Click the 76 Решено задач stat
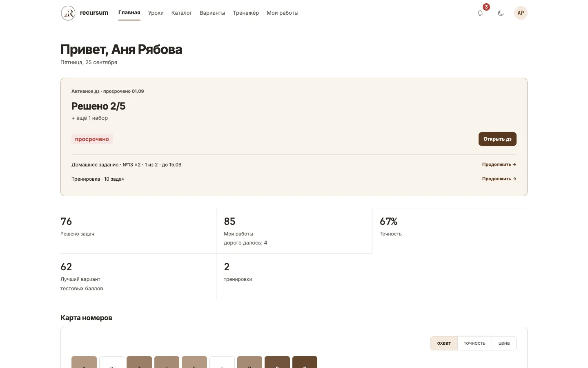Image resolution: width=588 pixels, height=368 pixels. coord(138,231)
